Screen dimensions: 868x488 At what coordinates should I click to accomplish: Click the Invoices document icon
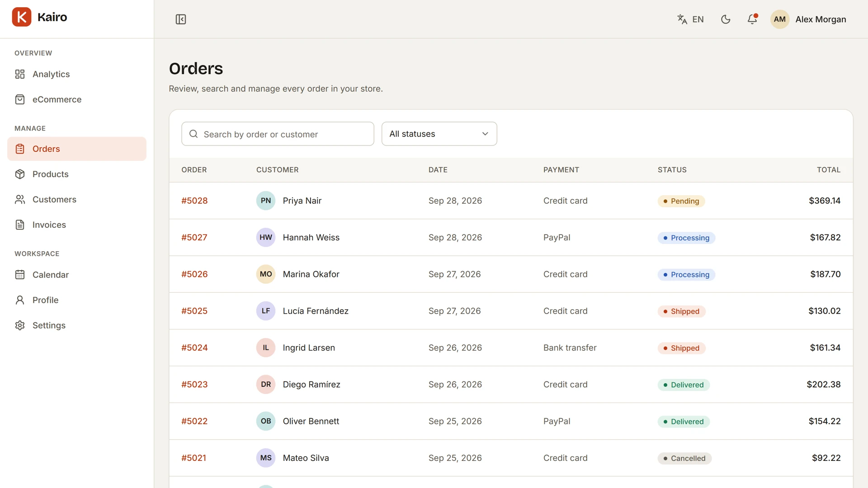[x=20, y=225]
